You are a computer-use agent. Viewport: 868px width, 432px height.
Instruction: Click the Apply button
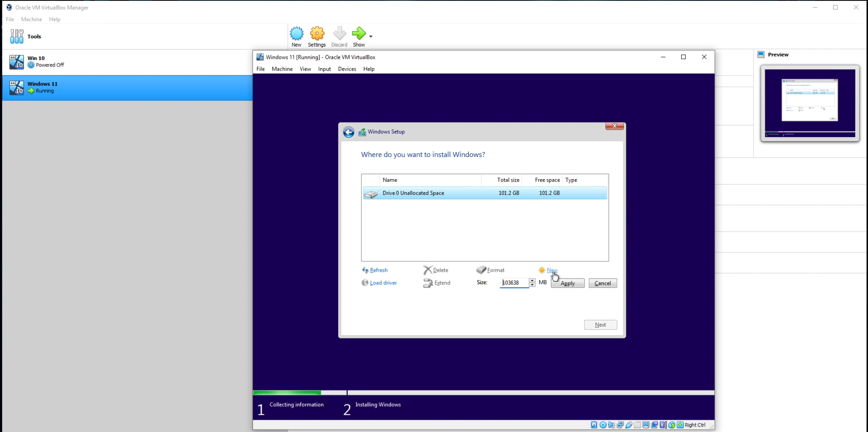coord(568,283)
